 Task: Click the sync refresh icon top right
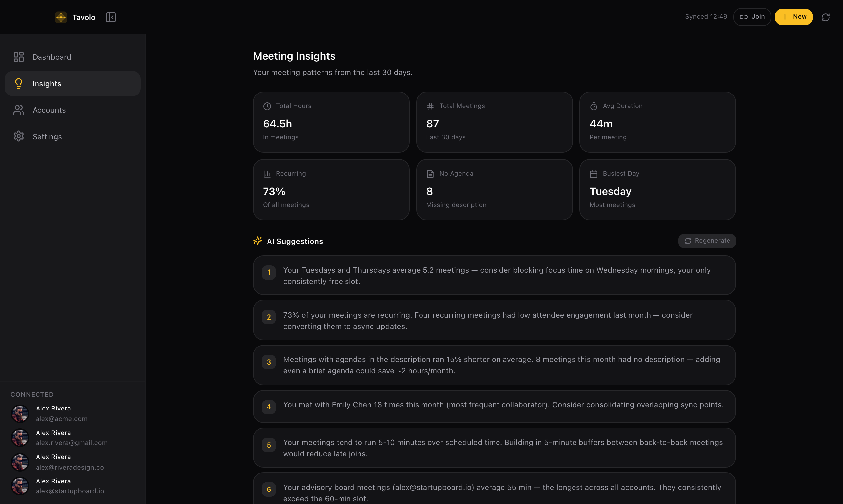point(826,17)
